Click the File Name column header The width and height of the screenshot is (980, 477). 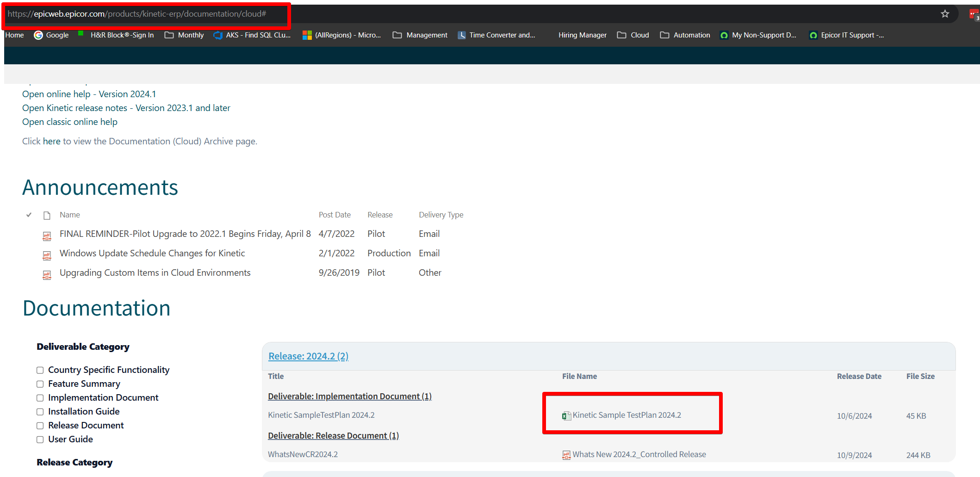pyautogui.click(x=579, y=376)
